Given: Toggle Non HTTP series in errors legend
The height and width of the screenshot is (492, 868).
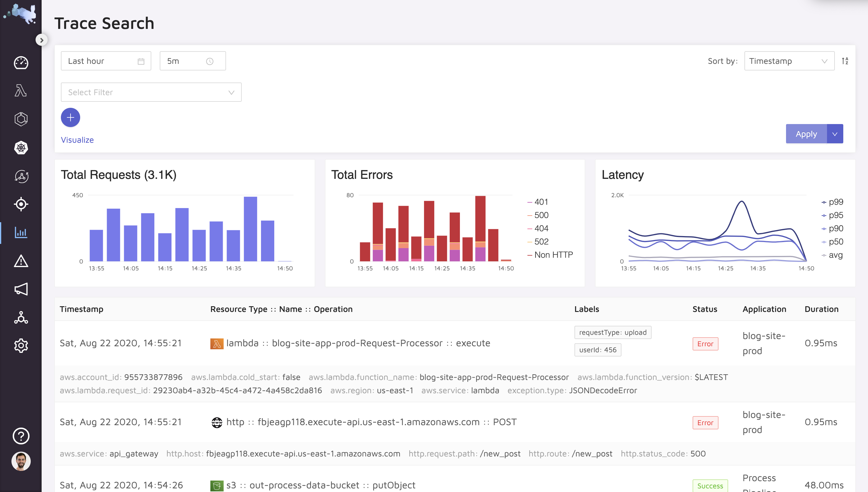Looking at the screenshot, I should 553,255.
